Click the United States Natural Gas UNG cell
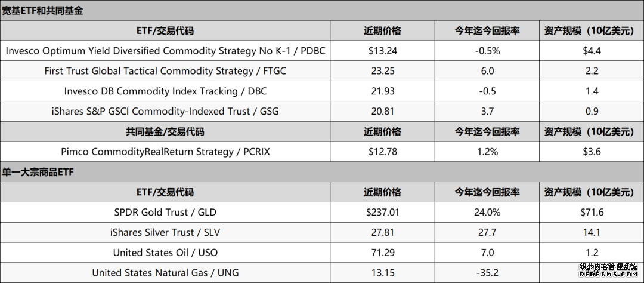The height and width of the screenshot is (283, 644). pyautogui.click(x=165, y=273)
